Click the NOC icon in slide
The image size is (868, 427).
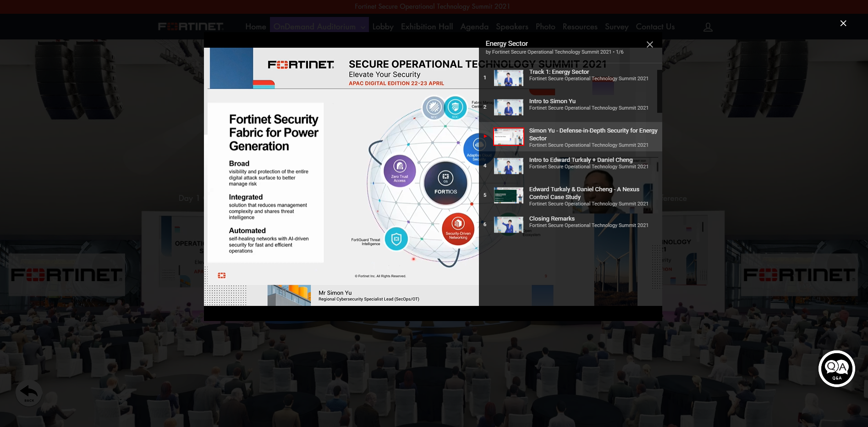click(x=434, y=108)
